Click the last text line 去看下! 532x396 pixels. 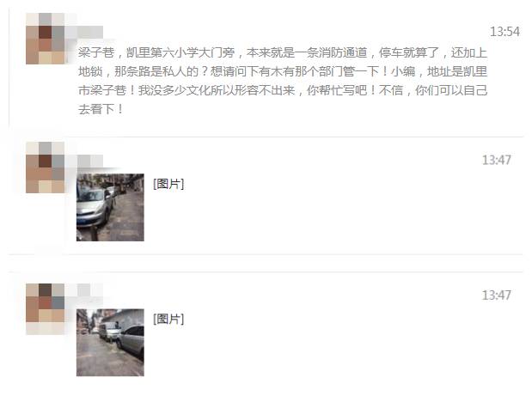pyautogui.click(x=101, y=109)
